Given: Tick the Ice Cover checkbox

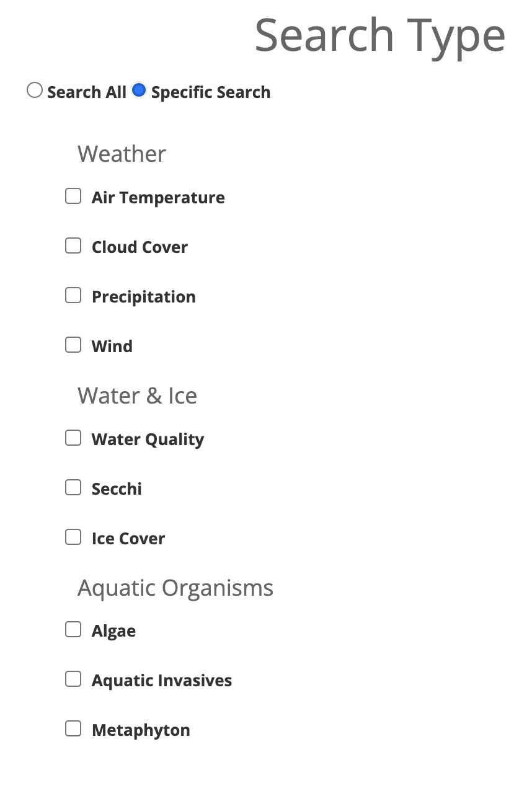Looking at the screenshot, I should pyautogui.click(x=73, y=537).
